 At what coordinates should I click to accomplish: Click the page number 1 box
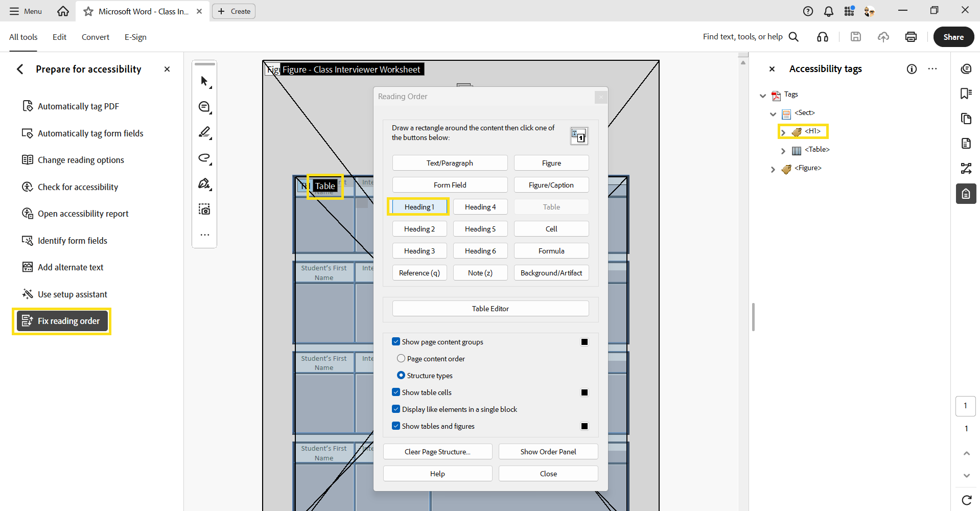coord(966,406)
